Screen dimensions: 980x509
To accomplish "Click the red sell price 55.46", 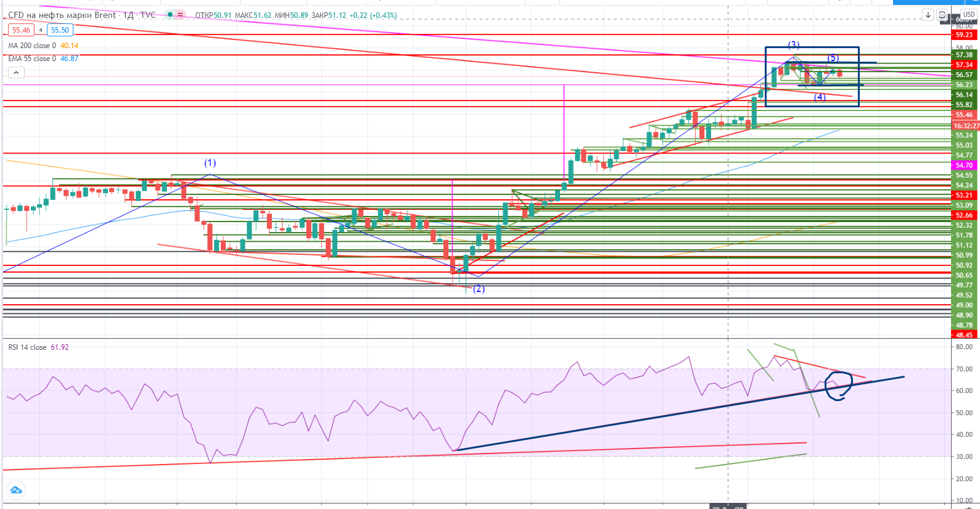I will pos(21,30).
